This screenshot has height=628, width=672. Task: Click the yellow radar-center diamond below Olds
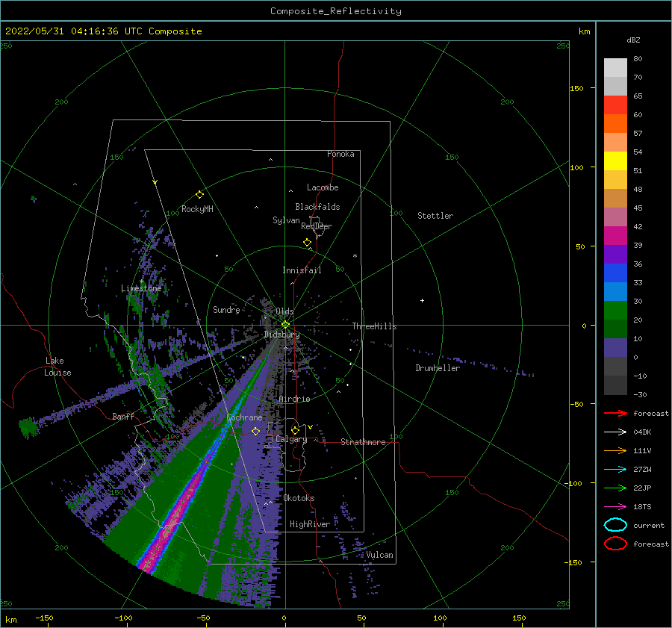tap(285, 325)
